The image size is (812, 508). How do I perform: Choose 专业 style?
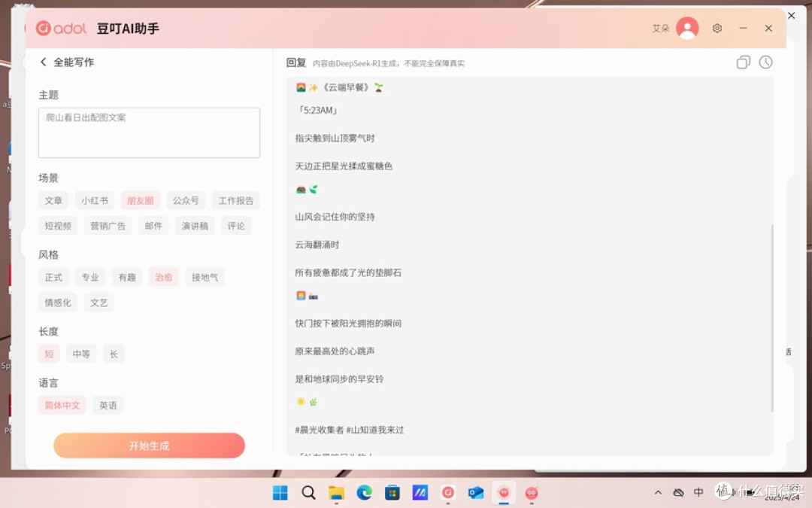[x=90, y=277]
